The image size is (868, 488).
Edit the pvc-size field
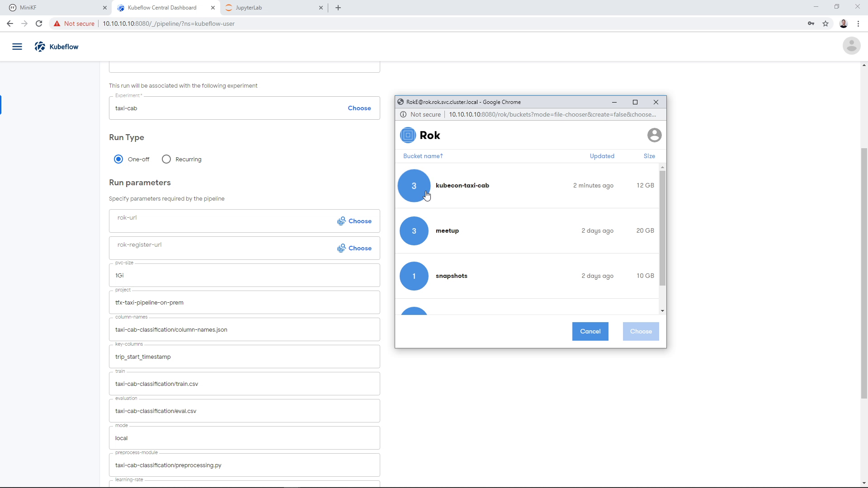(244, 275)
